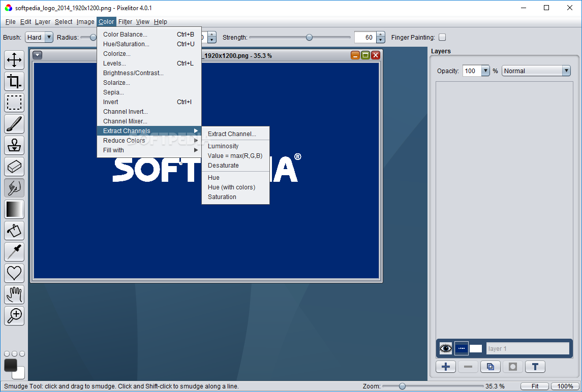Select the Zoom magnifier tool
The width and height of the screenshot is (582, 392).
[14, 316]
